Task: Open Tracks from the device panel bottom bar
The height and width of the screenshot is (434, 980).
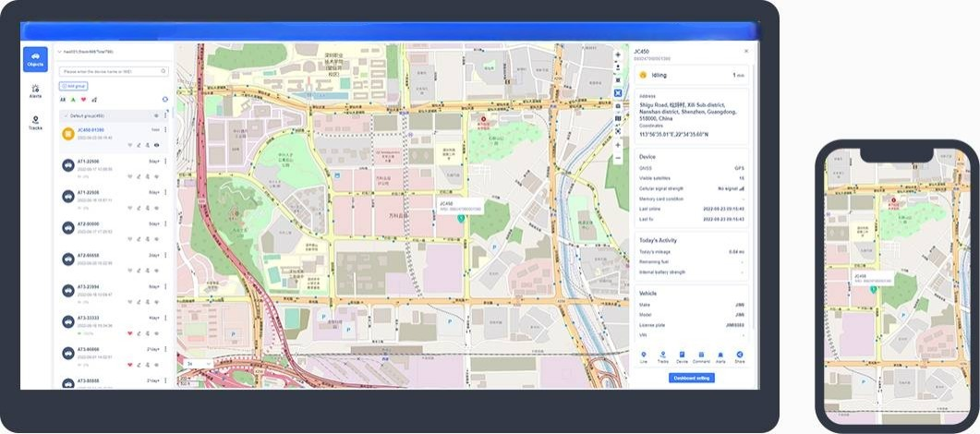Action: (x=662, y=356)
